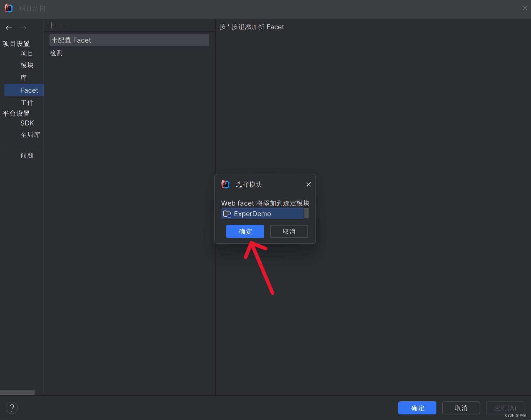Viewport: 531px width, 420px height.
Task: Click 'Web facet 将添加到选定模块' label
Action: coord(265,203)
